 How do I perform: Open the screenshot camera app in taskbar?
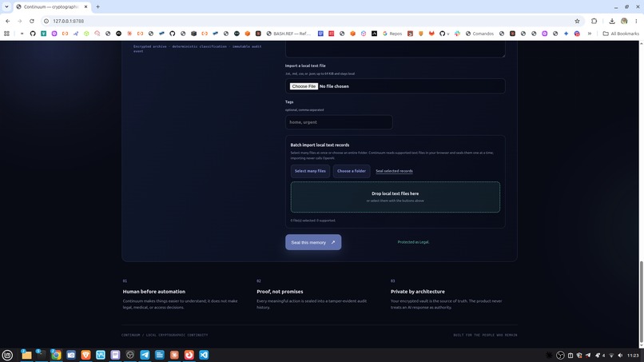[x=70, y=355]
